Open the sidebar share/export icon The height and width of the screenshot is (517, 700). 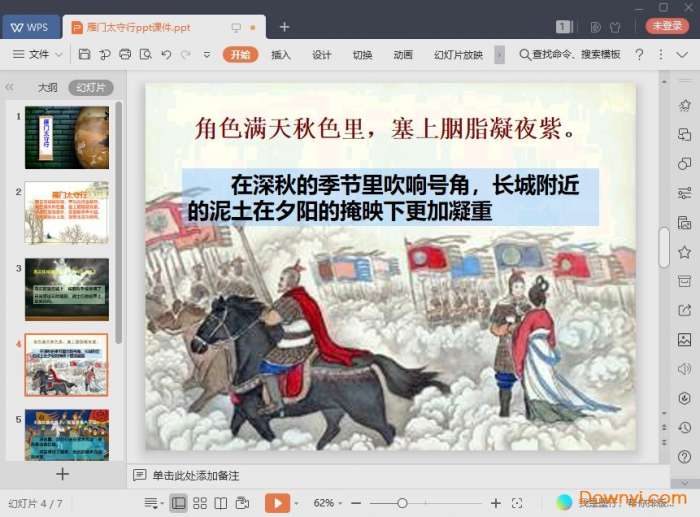pos(684,310)
